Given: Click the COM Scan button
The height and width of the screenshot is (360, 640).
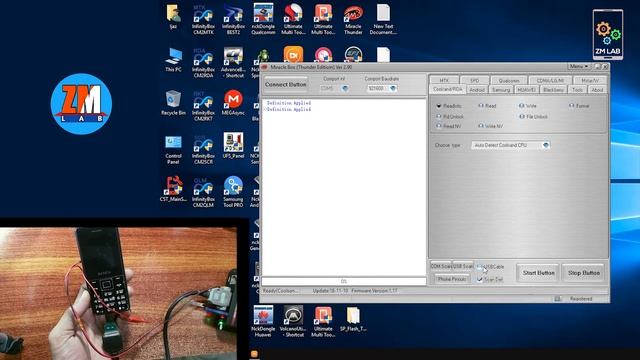Looking at the screenshot, I should [440, 266].
